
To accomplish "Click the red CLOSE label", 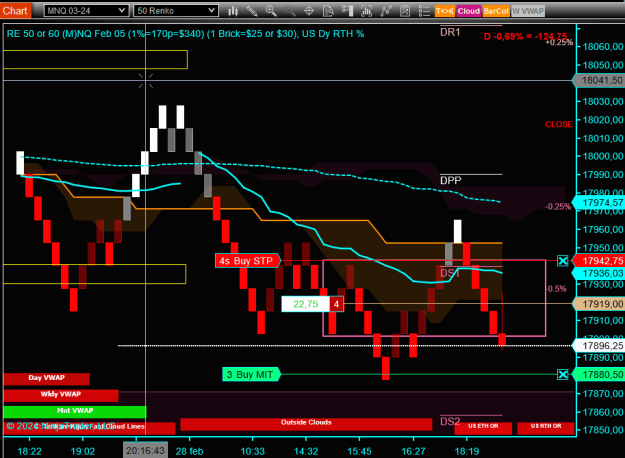I will point(559,125).
